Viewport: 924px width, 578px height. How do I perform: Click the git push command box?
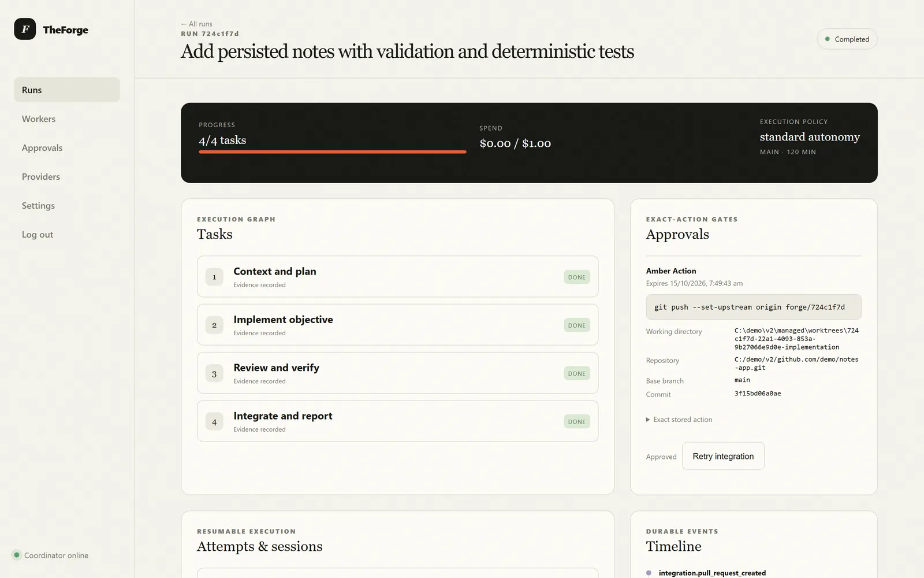[754, 307]
